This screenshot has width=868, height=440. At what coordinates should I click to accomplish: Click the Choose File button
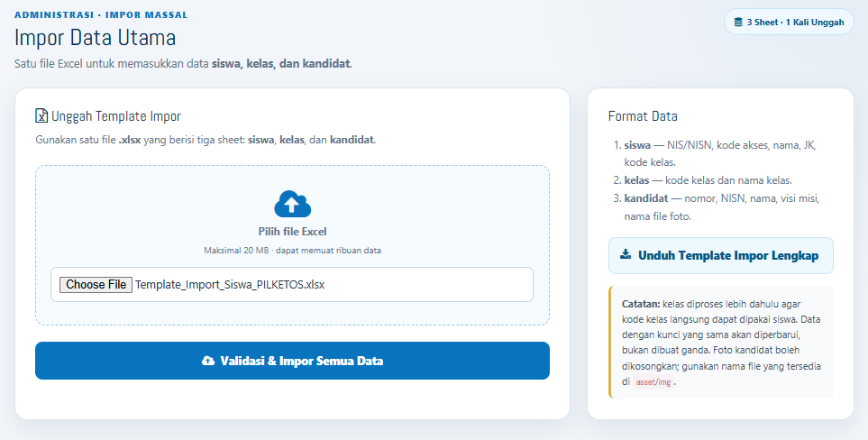coord(96,285)
